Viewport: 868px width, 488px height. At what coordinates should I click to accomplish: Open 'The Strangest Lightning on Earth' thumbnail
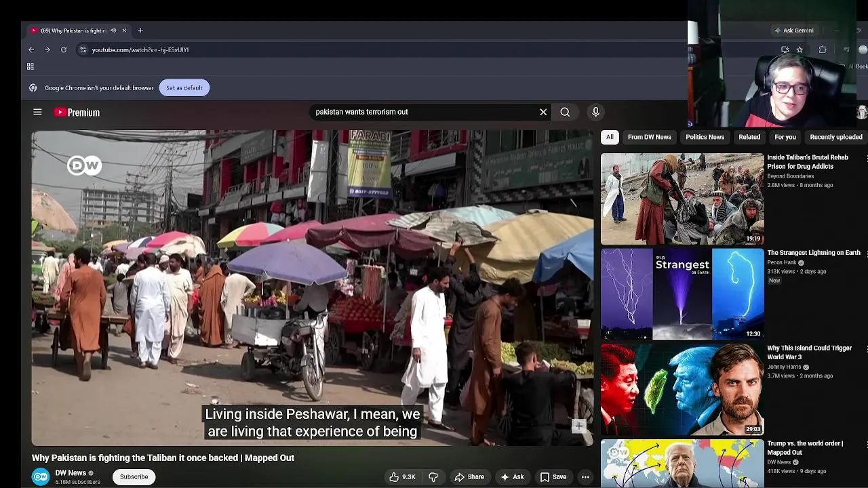(682, 294)
